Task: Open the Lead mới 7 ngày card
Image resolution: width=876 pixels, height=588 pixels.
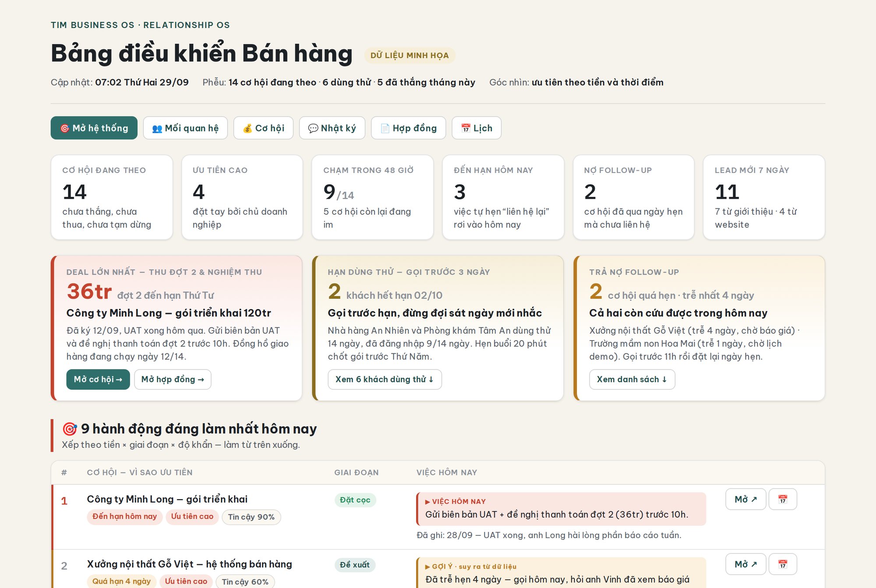Action: (x=764, y=197)
